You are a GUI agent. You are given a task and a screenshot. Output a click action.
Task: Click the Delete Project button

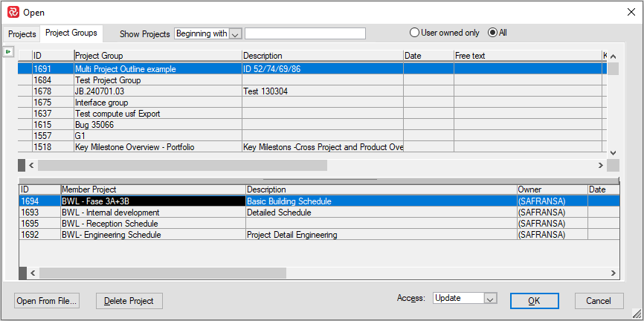coord(129,301)
